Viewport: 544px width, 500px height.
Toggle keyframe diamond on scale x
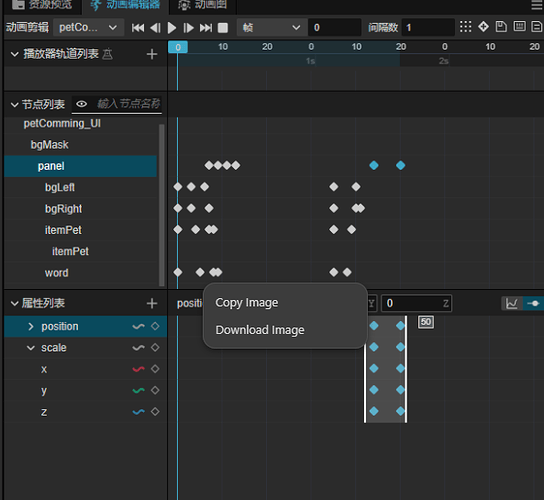[x=155, y=369]
